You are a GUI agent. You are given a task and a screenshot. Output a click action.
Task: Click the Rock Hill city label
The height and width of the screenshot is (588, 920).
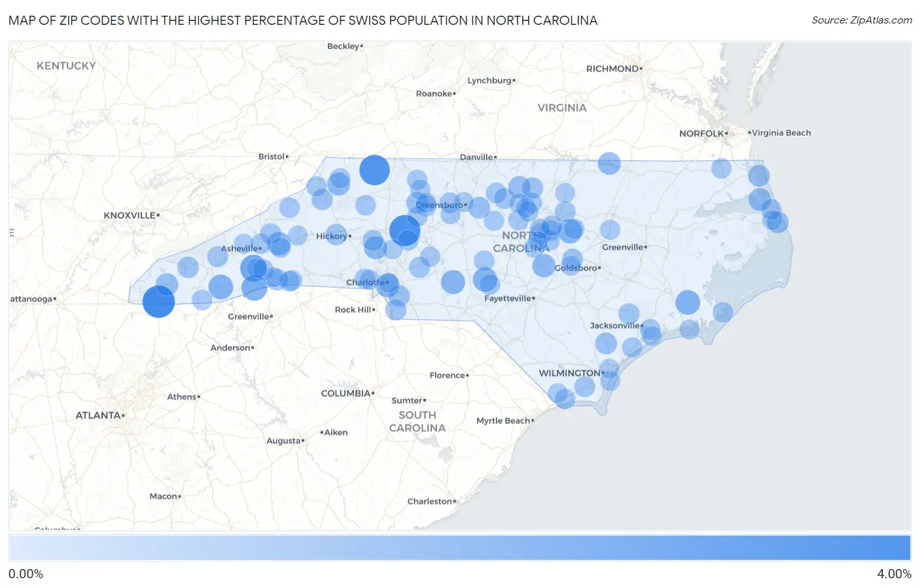353,309
